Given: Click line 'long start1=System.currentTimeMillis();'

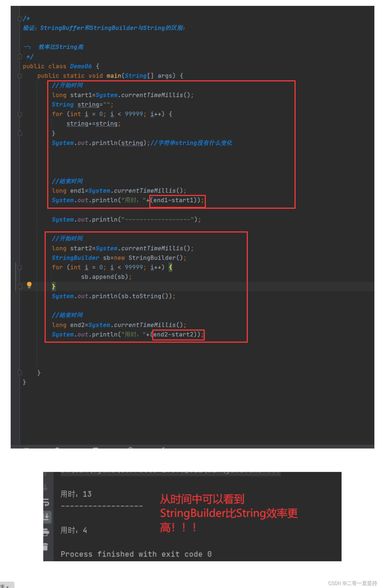Looking at the screenshot, I should click(x=123, y=95).
